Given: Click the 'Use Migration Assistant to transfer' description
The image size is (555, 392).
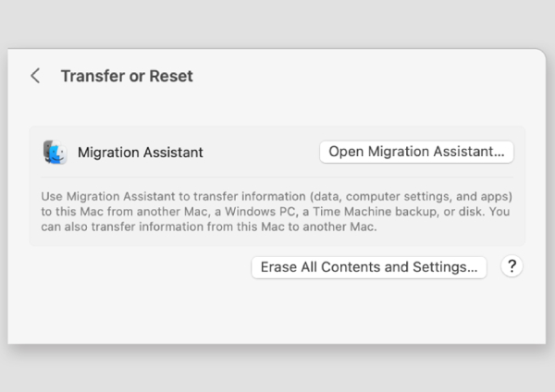Looking at the screenshot, I should tap(277, 212).
